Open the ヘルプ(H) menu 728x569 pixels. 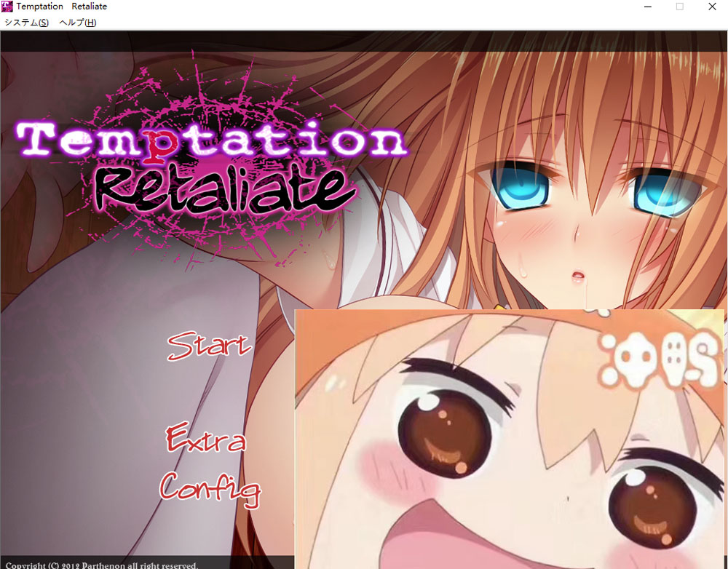pyautogui.click(x=78, y=23)
